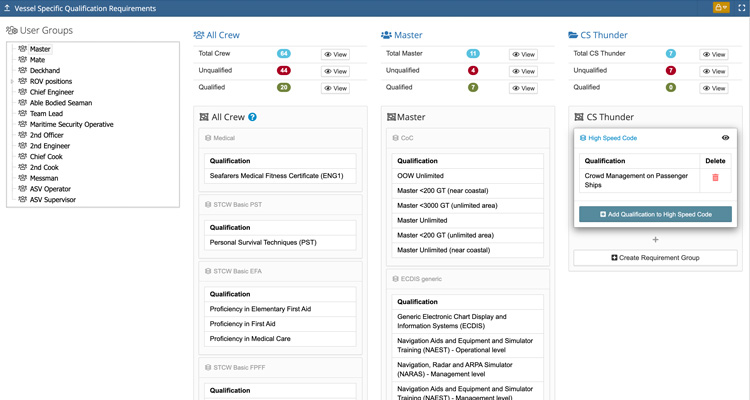View Unqualified All Crew list
This screenshot has width=750, height=400.
coord(335,71)
